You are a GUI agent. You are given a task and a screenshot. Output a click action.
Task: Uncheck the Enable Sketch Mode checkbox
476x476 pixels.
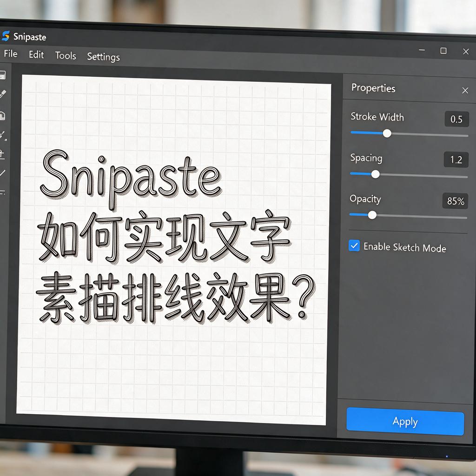coord(354,245)
